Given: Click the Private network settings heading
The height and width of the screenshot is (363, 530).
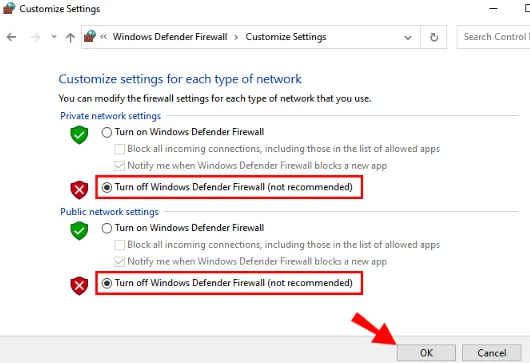Looking at the screenshot, I should [x=111, y=116].
